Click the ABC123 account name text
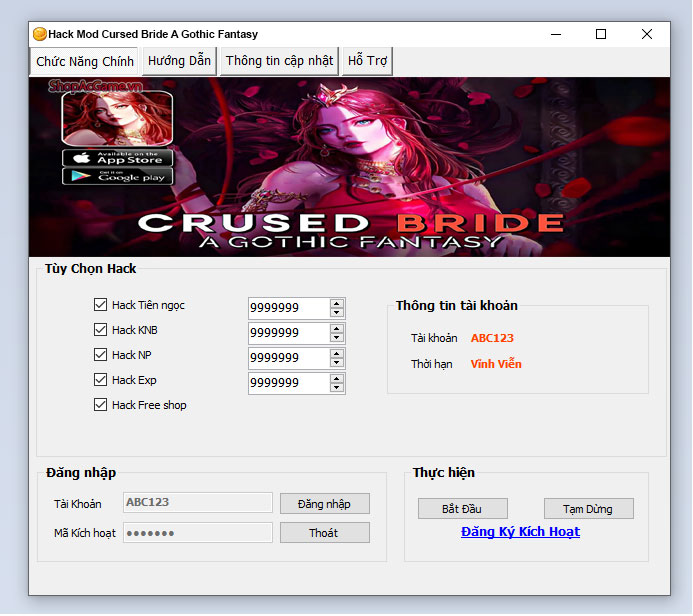693x616 pixels. [492, 338]
